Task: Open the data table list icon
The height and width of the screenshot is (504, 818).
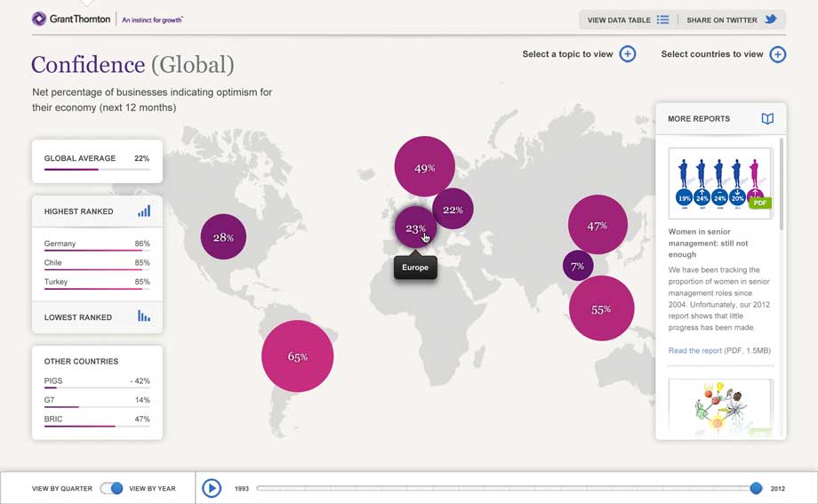Action: click(662, 20)
